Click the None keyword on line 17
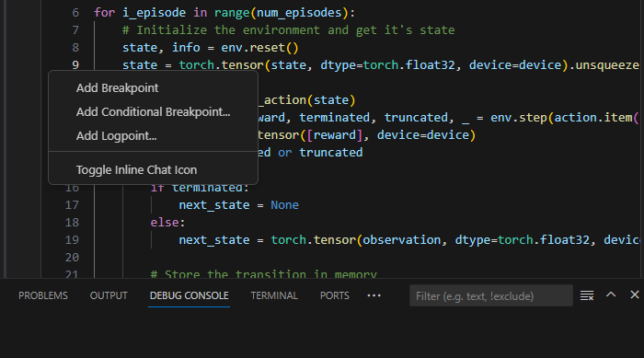The height and width of the screenshot is (358, 644). [x=284, y=205]
